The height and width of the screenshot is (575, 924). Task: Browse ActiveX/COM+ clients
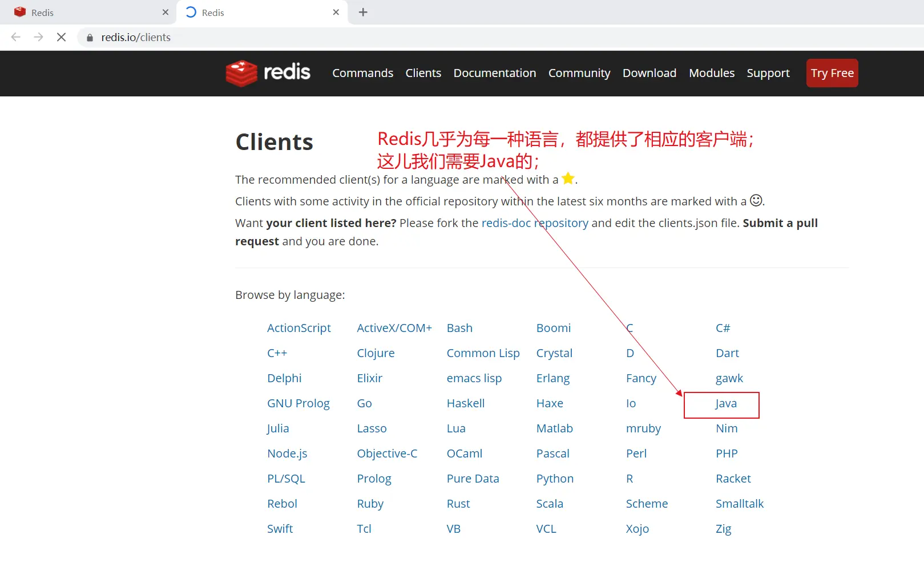394,328
